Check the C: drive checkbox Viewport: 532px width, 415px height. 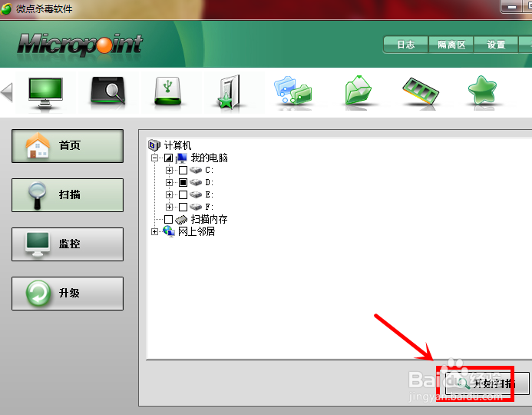[183, 170]
